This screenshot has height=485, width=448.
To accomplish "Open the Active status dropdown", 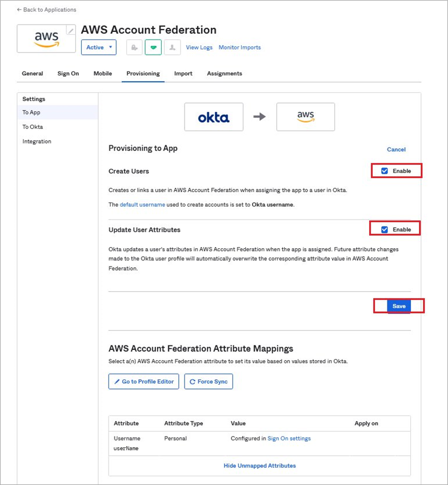I will [98, 47].
